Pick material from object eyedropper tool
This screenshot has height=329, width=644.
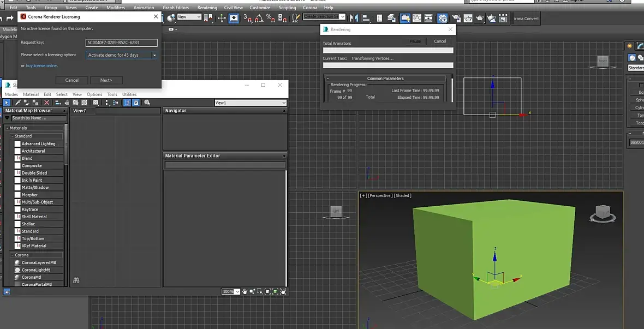point(17,103)
